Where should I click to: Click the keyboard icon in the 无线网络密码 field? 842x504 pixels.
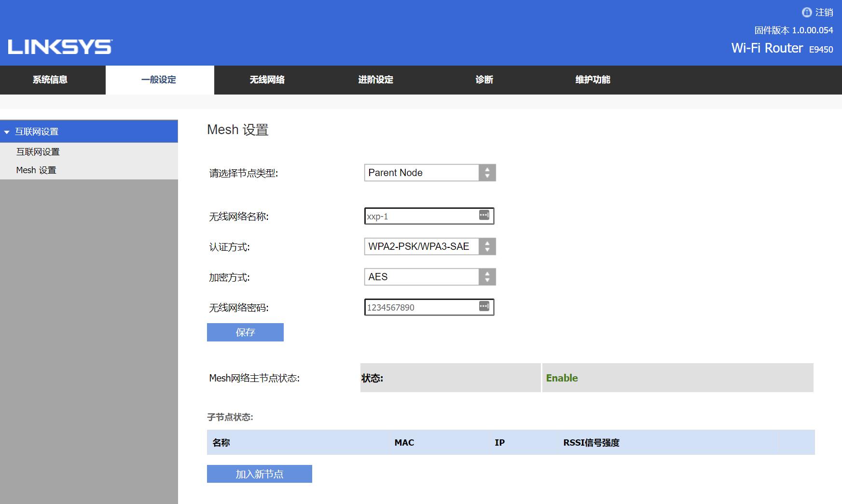(484, 307)
